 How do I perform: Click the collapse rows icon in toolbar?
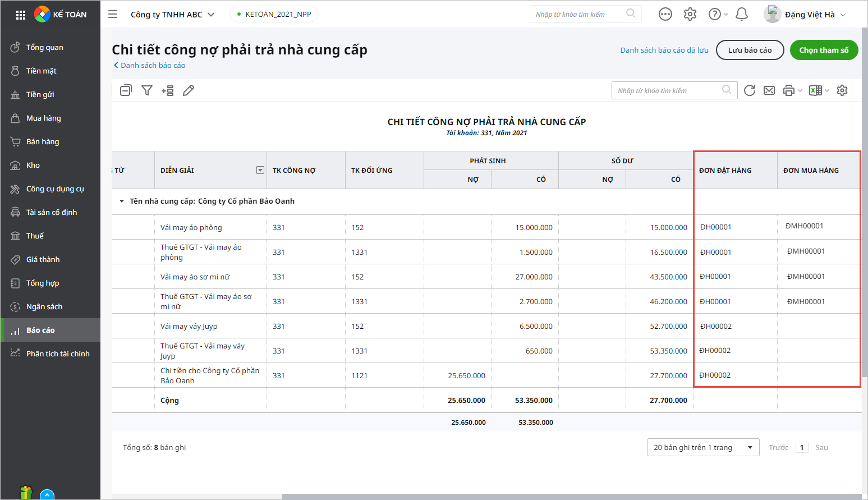pyautogui.click(x=126, y=90)
